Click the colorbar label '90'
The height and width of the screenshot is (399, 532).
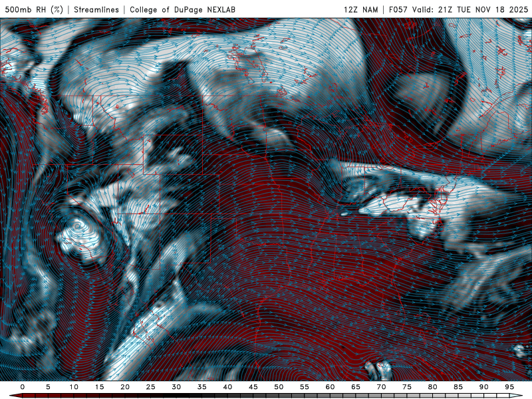tap(483, 387)
